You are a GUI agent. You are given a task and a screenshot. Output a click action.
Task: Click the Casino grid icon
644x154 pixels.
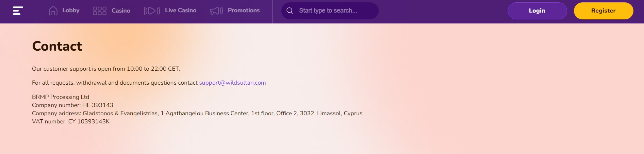[x=100, y=11]
